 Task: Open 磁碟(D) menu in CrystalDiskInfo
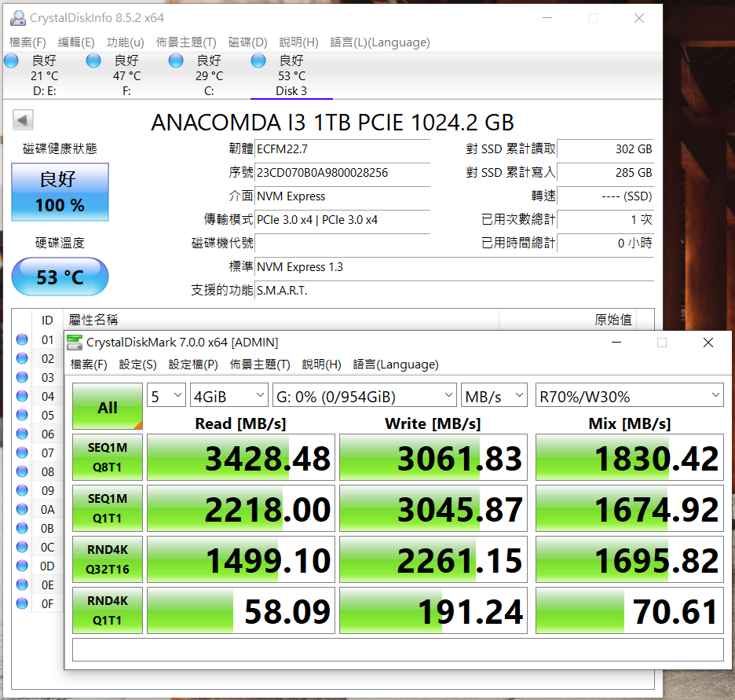pyautogui.click(x=247, y=42)
